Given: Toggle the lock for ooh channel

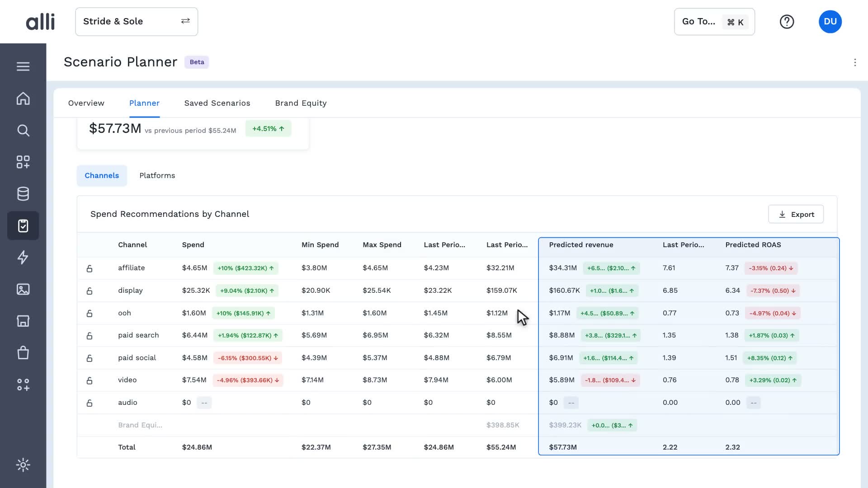Looking at the screenshot, I should (x=90, y=313).
